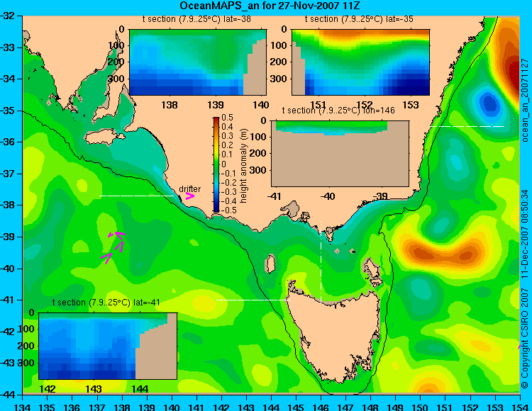Click the vertical white dashed line at longitude 146
This screenshot has height=411, width=532.
(321, 261)
